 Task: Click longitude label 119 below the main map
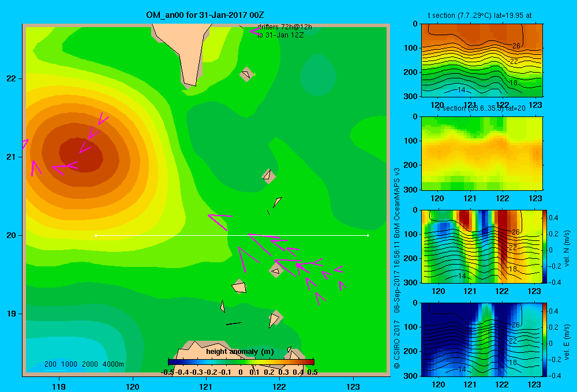59,386
